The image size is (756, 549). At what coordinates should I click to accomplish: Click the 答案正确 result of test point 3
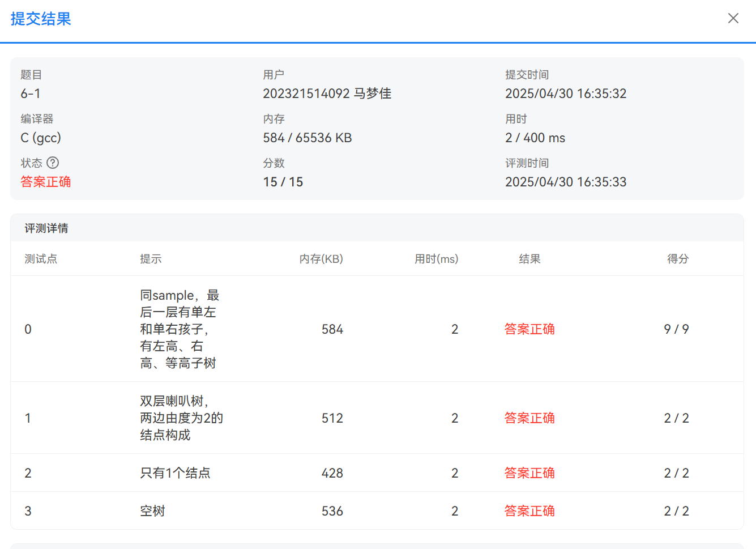[529, 510]
